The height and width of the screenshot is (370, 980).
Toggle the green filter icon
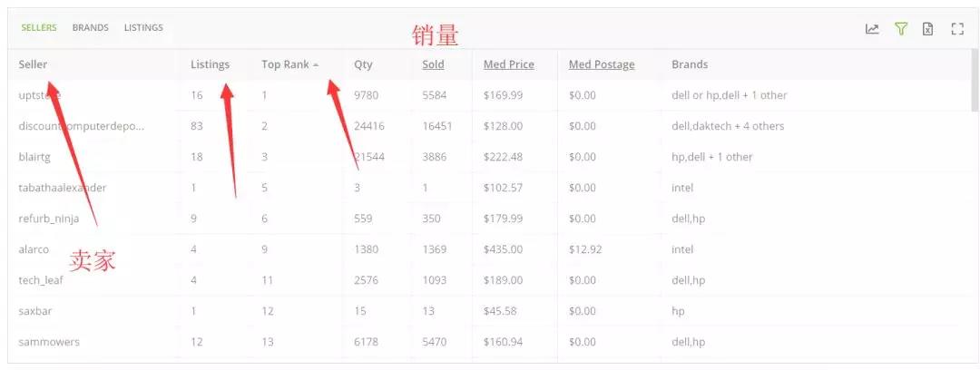click(x=900, y=29)
